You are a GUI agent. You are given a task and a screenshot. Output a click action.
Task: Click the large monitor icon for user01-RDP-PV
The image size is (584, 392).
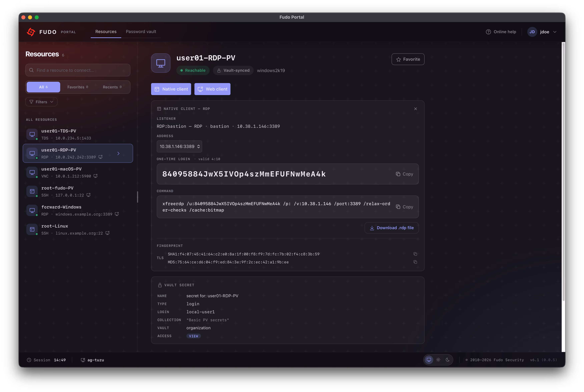pos(161,63)
